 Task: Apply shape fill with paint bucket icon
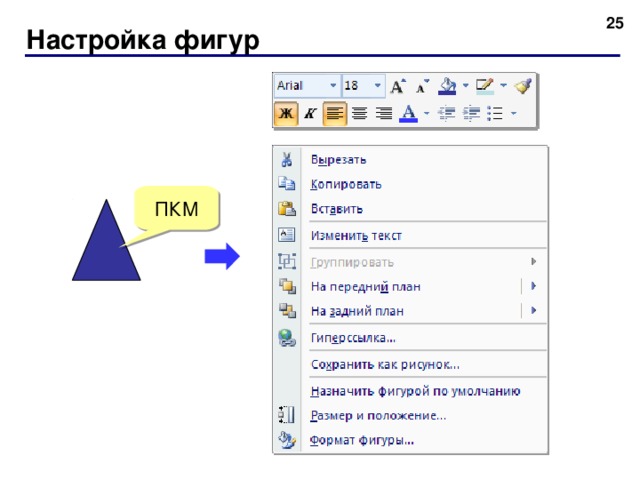click(x=447, y=86)
